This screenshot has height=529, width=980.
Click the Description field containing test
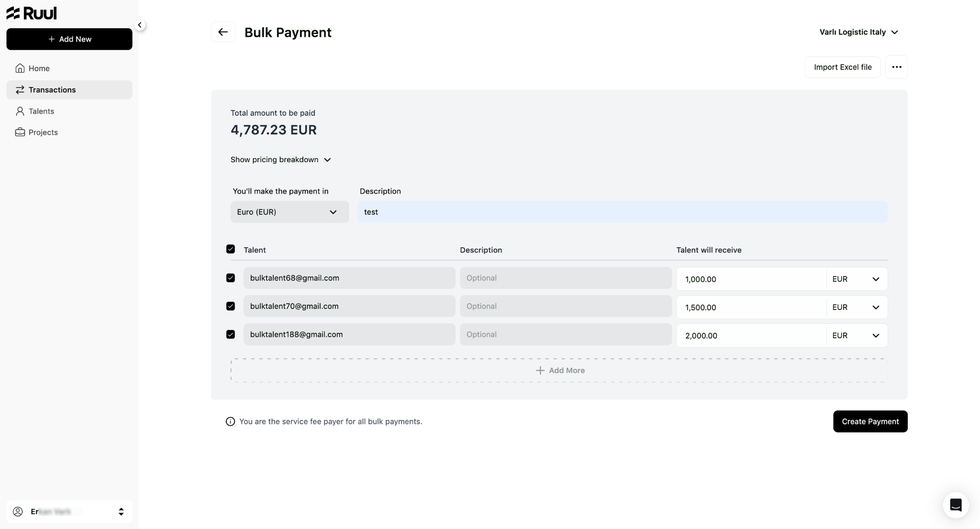point(623,212)
